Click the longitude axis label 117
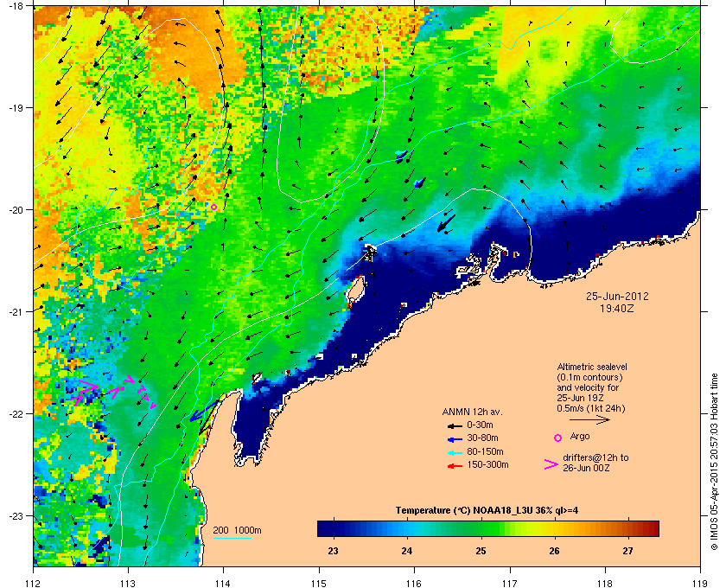This screenshot has height=588, width=726. pyautogui.click(x=509, y=583)
